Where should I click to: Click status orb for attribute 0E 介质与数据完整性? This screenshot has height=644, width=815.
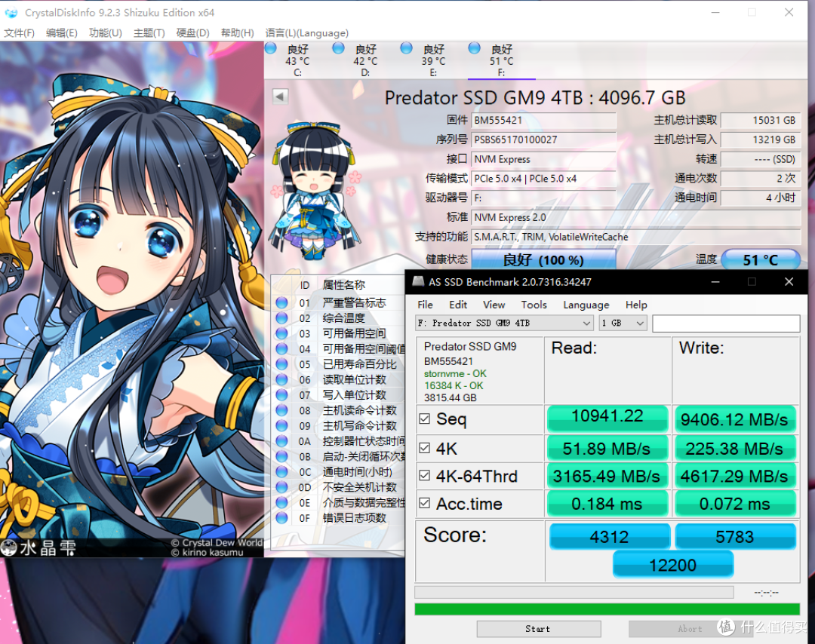click(281, 503)
